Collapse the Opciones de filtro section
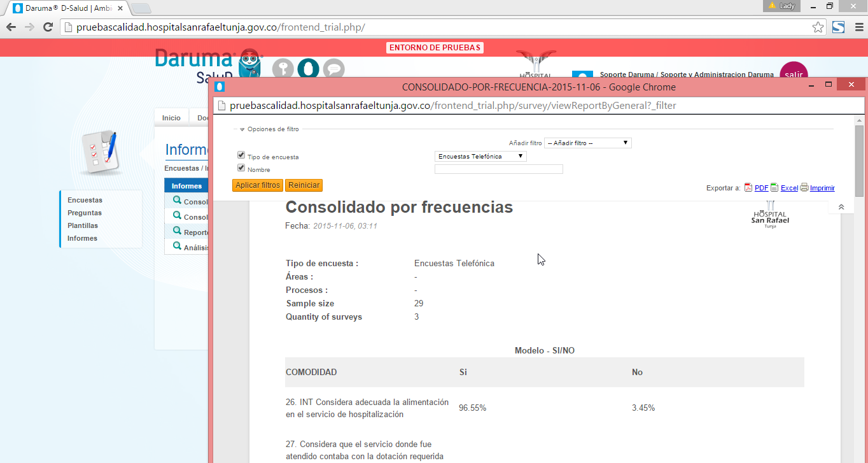 (242, 129)
